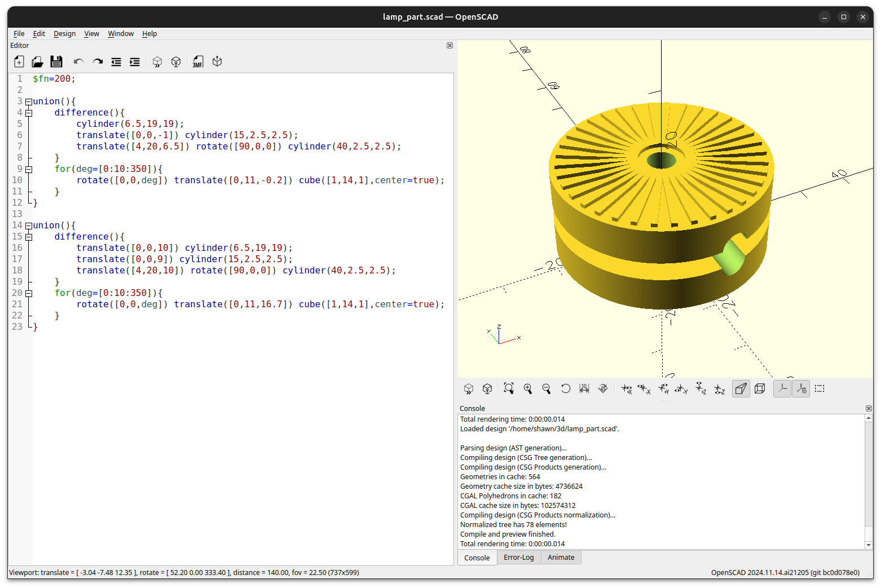Toggle the Show Edges button
The image size is (881, 588).
pos(820,388)
